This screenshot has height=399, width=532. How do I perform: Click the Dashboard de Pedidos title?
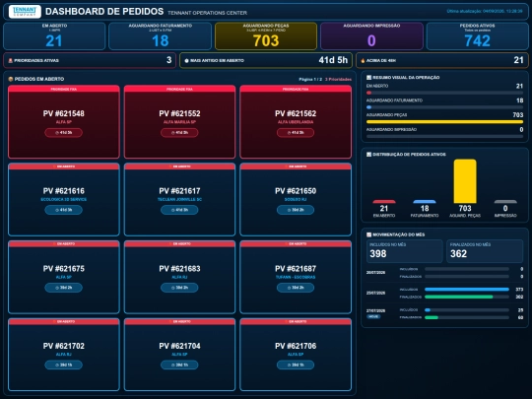pos(104,12)
